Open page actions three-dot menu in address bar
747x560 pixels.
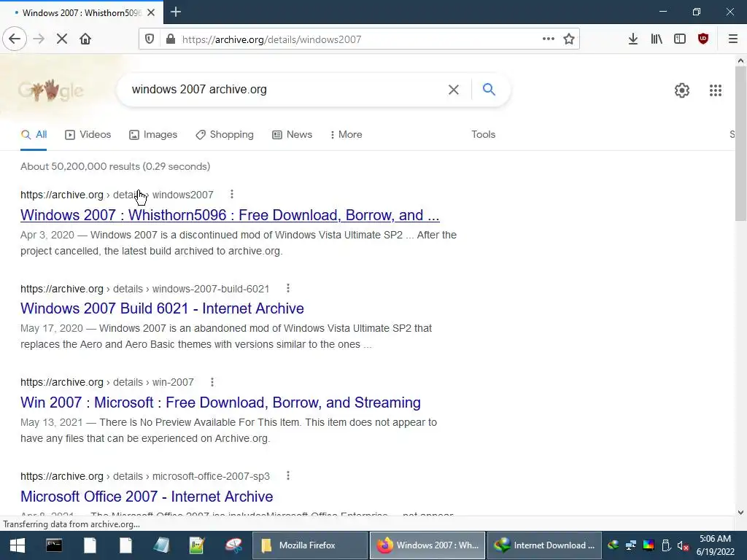click(549, 39)
